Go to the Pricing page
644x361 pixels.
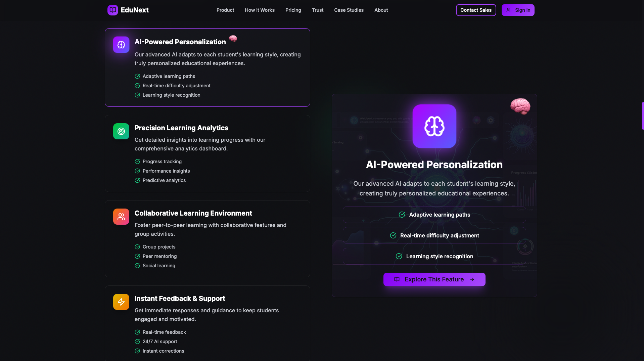pos(293,10)
